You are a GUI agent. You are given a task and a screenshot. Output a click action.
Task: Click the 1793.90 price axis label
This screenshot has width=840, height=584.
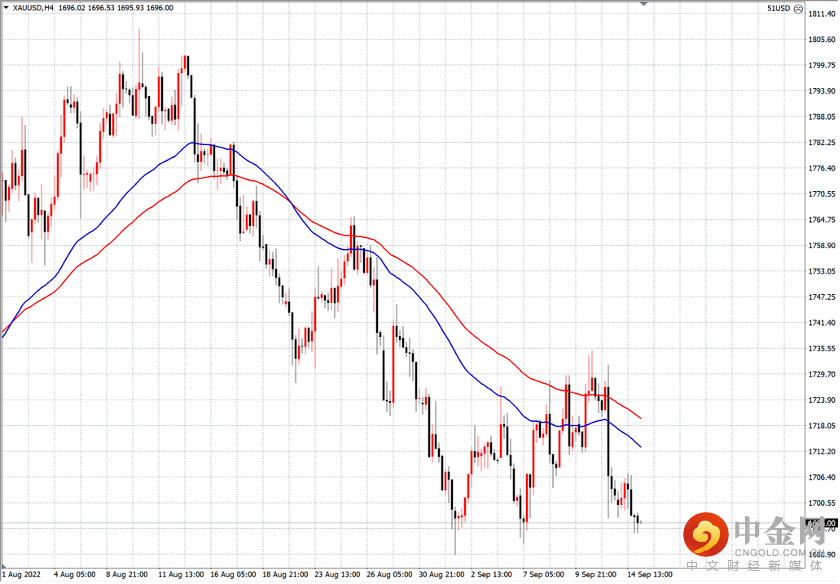[x=821, y=91]
